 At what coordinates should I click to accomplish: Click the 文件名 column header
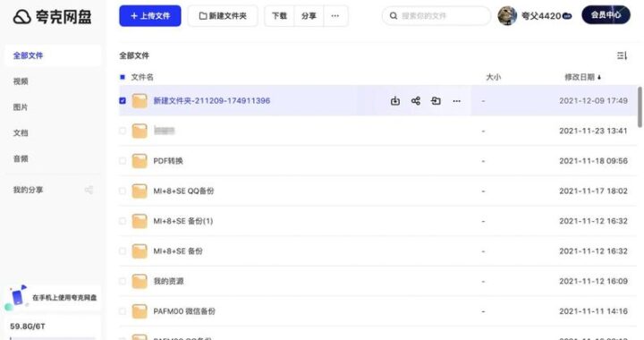[142, 77]
